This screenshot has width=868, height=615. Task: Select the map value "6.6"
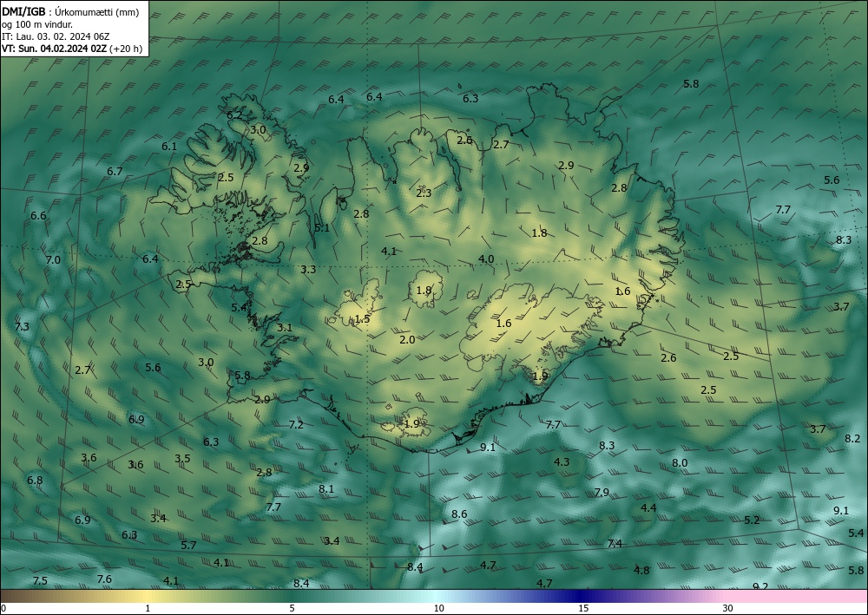[38, 216]
